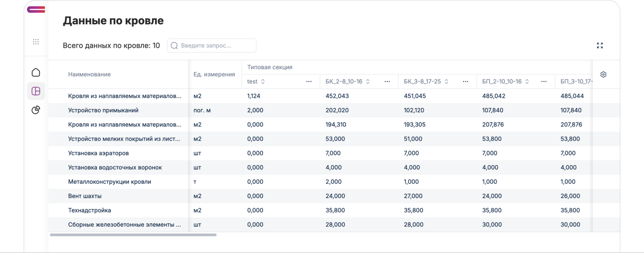Sort by the test column
Screen dimensions: 644x253
(263, 82)
